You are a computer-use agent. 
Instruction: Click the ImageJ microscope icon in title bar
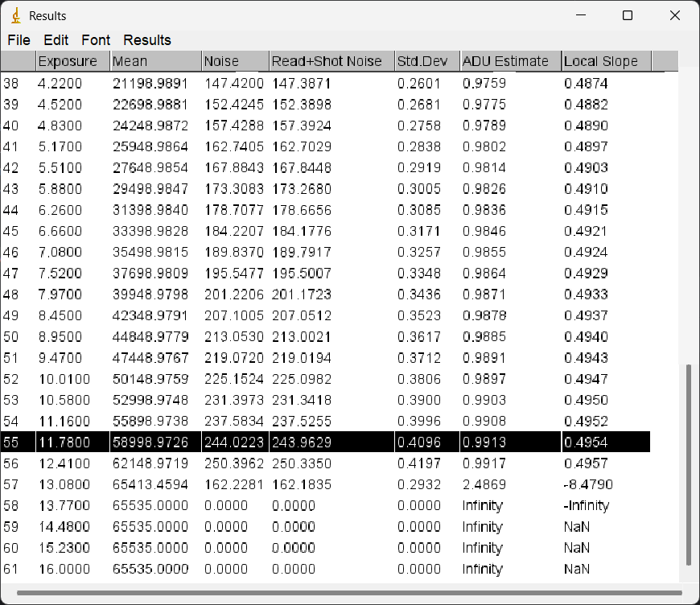[15, 16]
